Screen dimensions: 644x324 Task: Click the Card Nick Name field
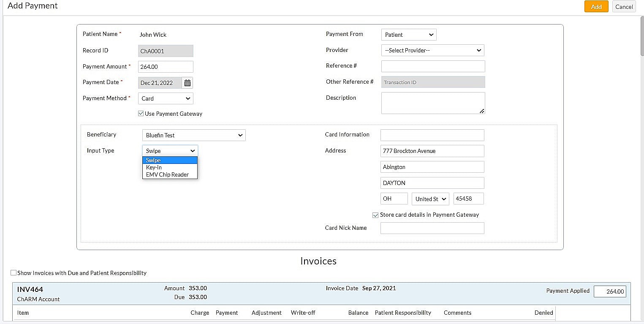click(432, 228)
